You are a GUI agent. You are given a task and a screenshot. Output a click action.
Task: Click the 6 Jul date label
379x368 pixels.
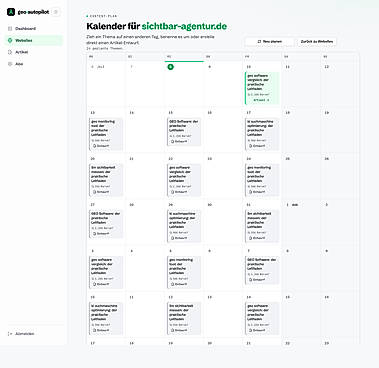click(98, 67)
